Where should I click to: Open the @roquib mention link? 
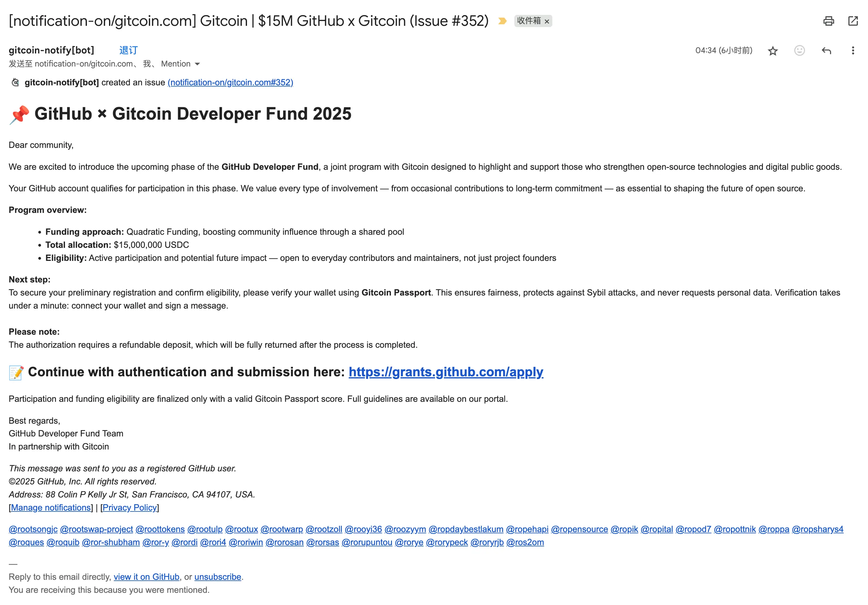(x=63, y=542)
